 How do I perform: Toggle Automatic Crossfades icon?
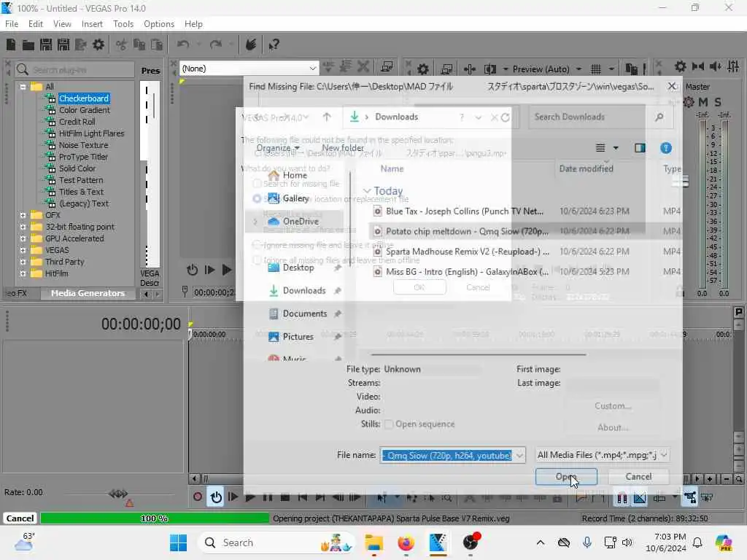click(x=639, y=497)
